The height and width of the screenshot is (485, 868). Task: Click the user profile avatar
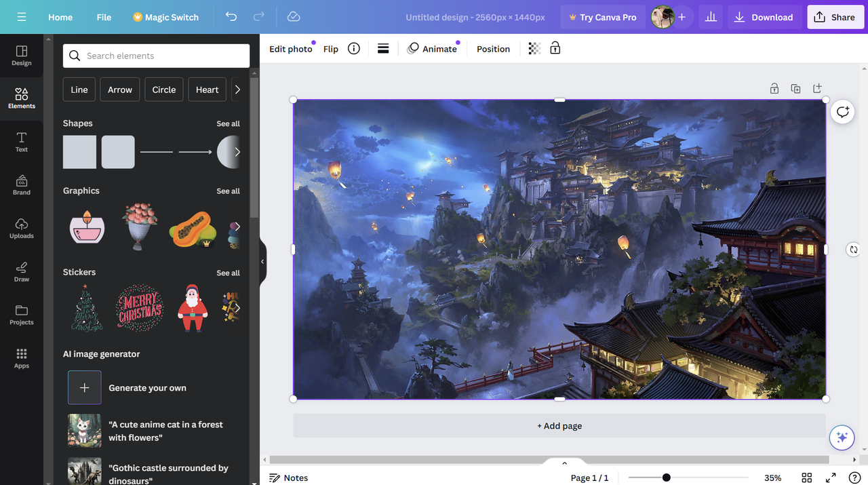coord(662,17)
